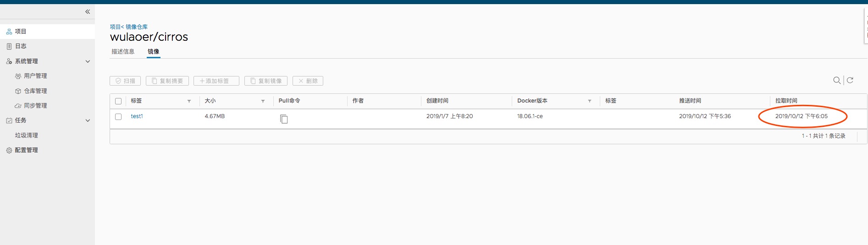Open 日志 logs in sidebar
The width and height of the screenshot is (868, 245).
[21, 46]
